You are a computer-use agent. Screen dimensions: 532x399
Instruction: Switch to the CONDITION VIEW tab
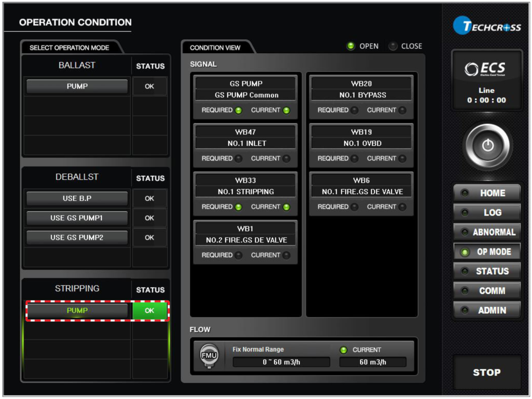(x=215, y=48)
